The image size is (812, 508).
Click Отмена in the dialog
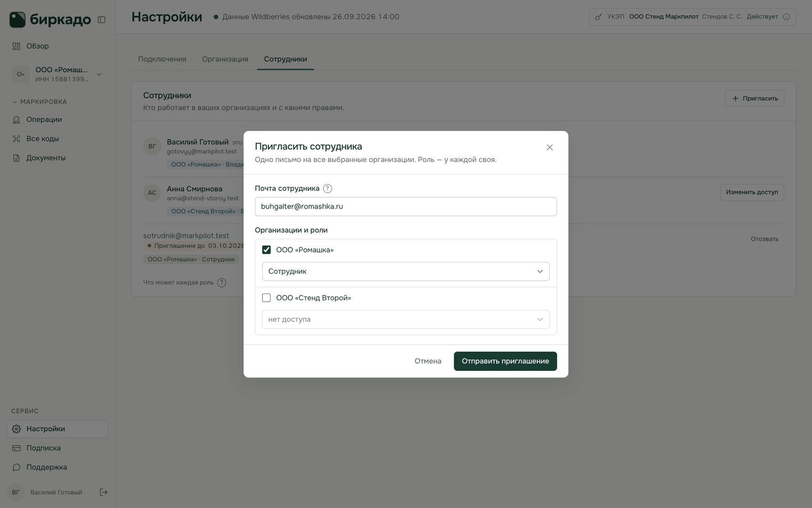(x=428, y=361)
